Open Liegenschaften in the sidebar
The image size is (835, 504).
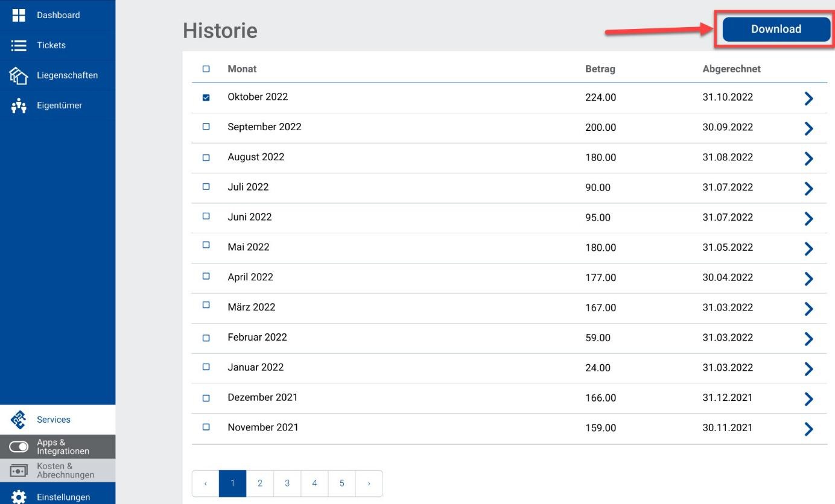tap(58, 75)
